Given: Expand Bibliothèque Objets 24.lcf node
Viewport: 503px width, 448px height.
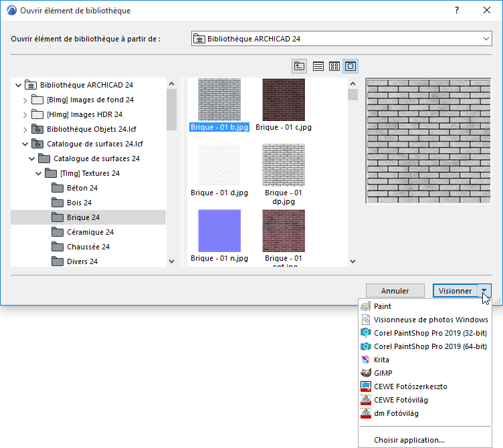Looking at the screenshot, I should tap(25, 130).
